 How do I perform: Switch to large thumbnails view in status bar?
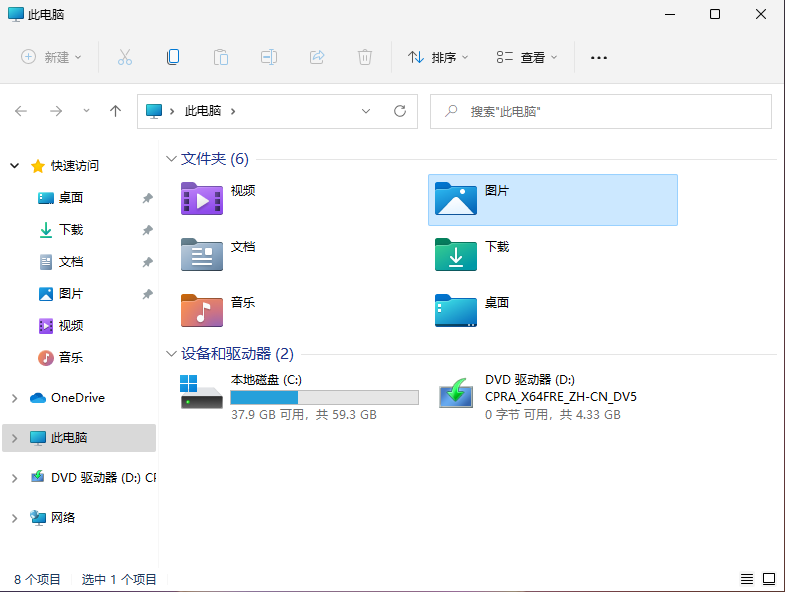point(769,579)
